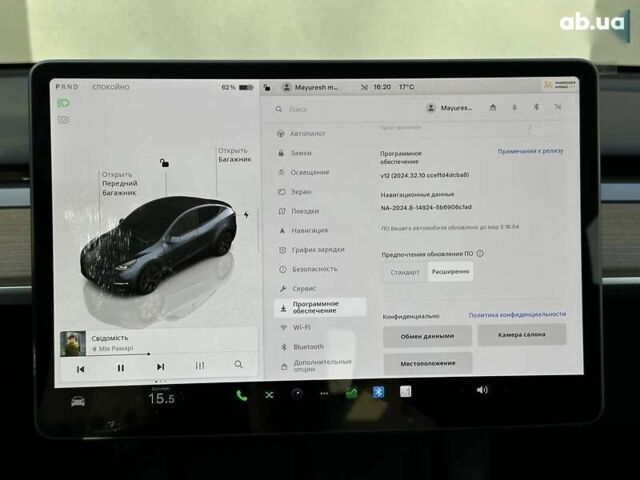Click the media search icon
640x480 pixels.
click(239, 364)
